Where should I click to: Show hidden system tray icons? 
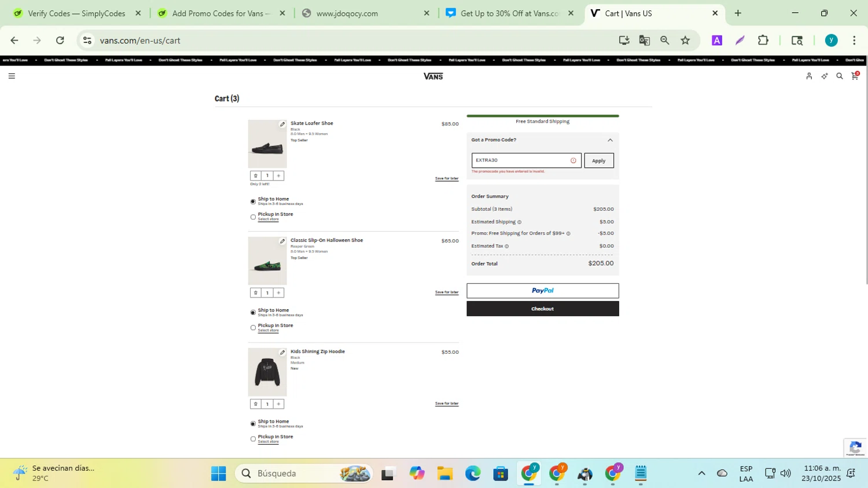point(701,474)
